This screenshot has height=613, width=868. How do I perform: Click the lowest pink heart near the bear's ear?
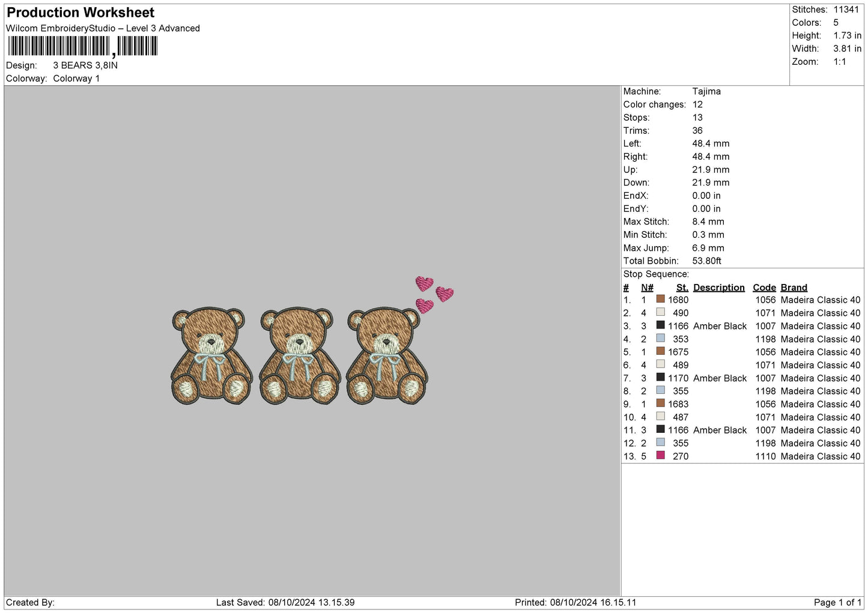pyautogui.click(x=425, y=306)
